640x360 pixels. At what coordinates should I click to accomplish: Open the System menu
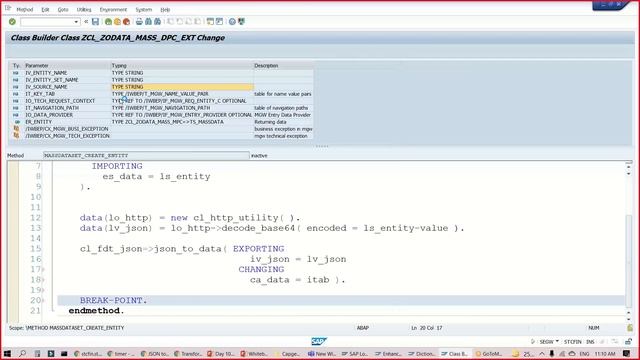coord(144,9)
